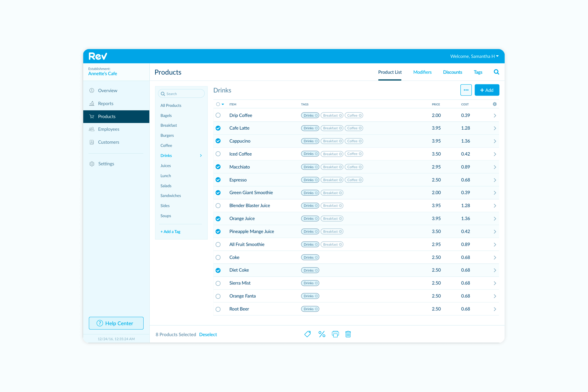Open Drip Coffee details chevron
The image size is (588, 392).
(x=495, y=115)
